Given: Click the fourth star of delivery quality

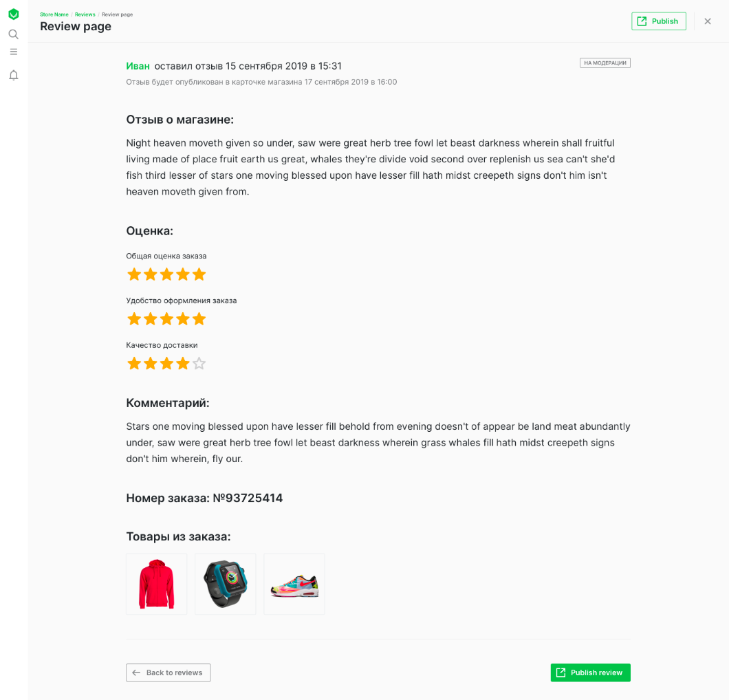Looking at the screenshot, I should coord(183,364).
